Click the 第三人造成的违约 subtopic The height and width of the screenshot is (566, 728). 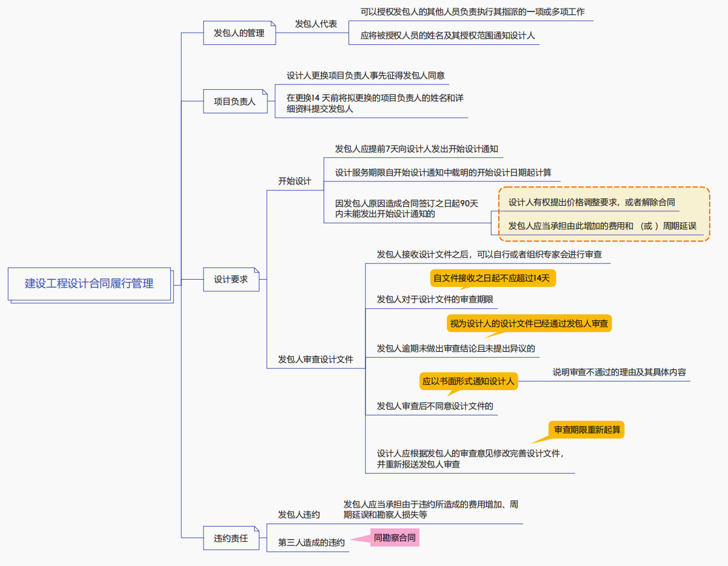point(311,543)
